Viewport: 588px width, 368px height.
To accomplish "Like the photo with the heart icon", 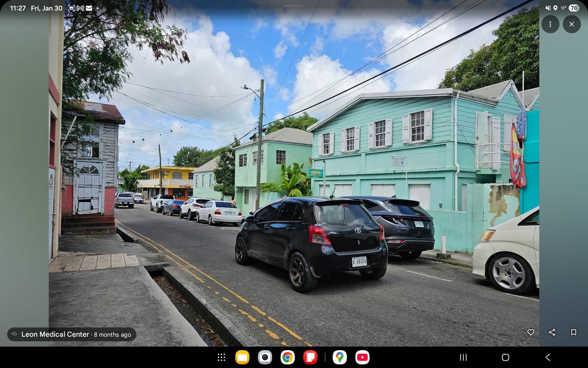I will click(531, 332).
